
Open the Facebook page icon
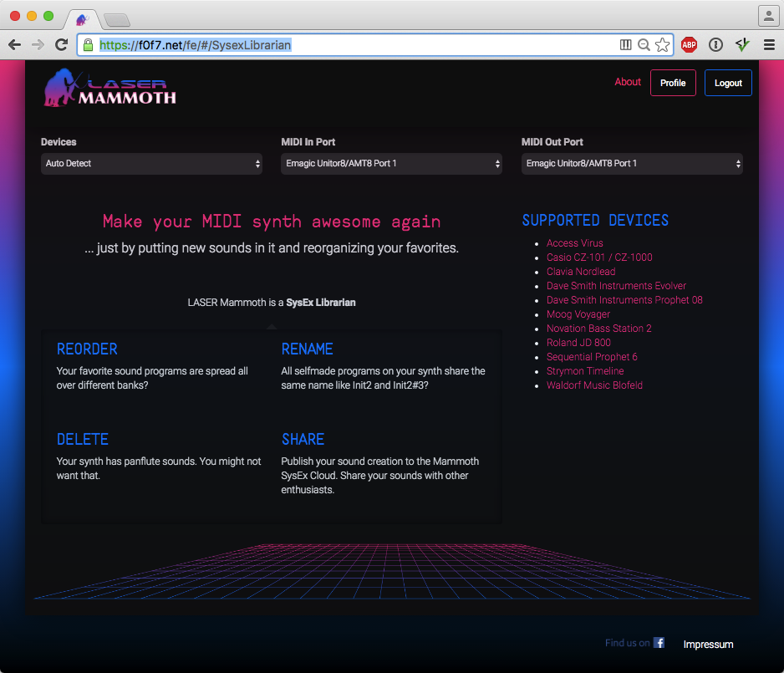659,643
